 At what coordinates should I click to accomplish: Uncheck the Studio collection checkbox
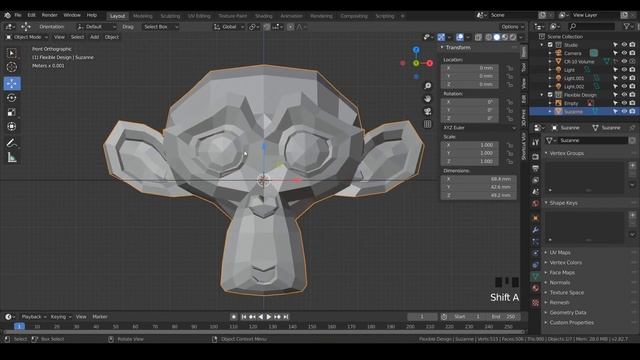[550, 45]
